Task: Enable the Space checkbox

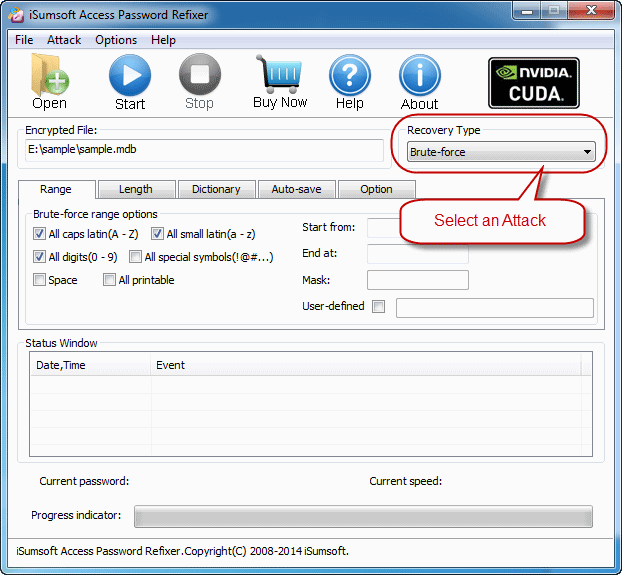Action: 39,280
